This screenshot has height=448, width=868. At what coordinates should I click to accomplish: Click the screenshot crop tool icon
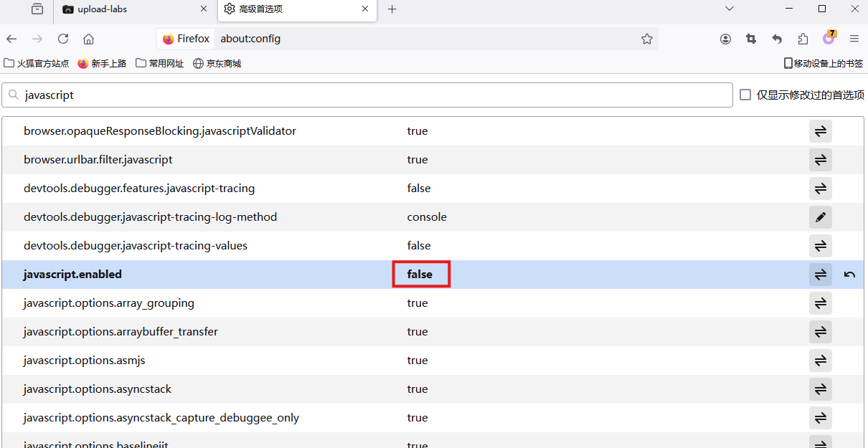tap(751, 39)
